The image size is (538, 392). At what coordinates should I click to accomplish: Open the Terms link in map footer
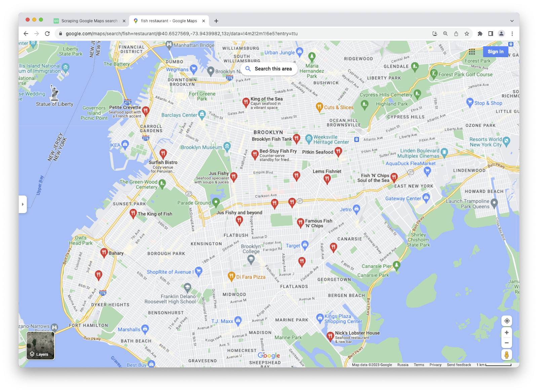pyautogui.click(x=419, y=365)
